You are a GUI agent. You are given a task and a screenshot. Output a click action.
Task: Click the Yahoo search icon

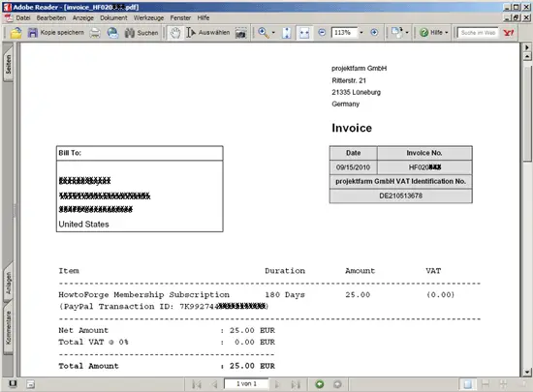(x=509, y=33)
